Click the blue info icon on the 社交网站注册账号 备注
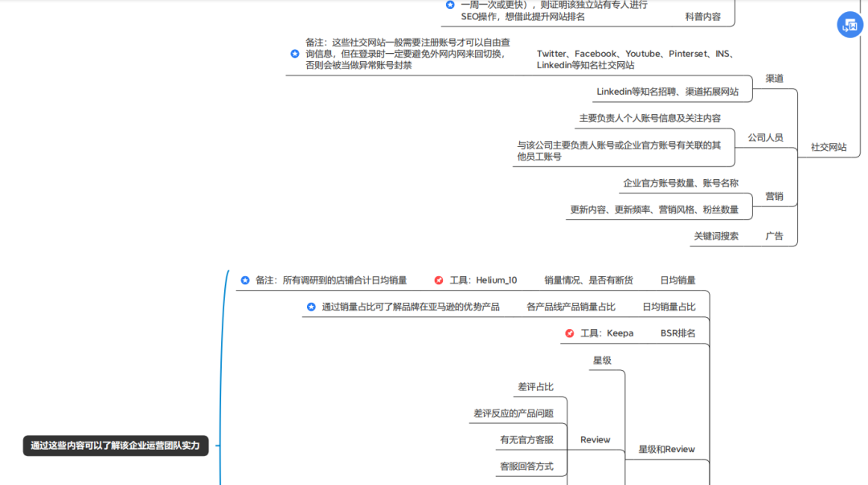This screenshot has height=485, width=868. 293,54
